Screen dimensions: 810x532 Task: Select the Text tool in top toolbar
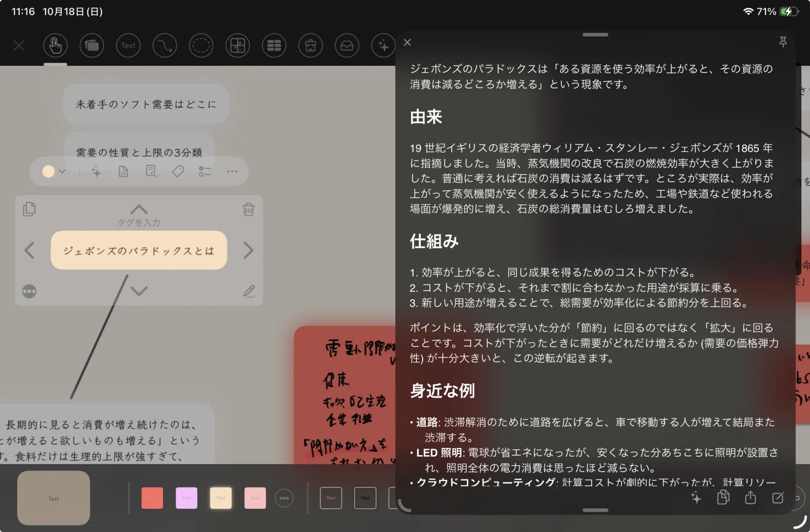128,46
